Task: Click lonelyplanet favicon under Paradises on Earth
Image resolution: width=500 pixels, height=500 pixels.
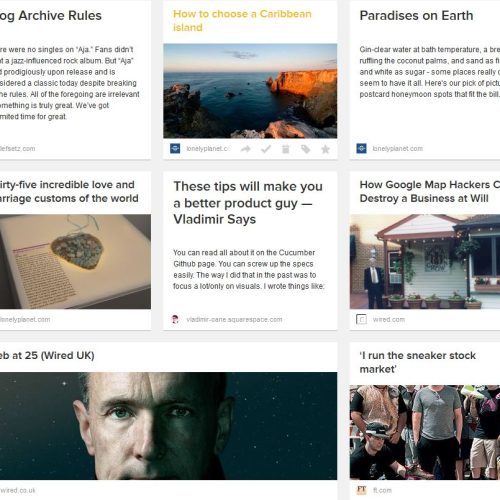Action: [x=361, y=148]
